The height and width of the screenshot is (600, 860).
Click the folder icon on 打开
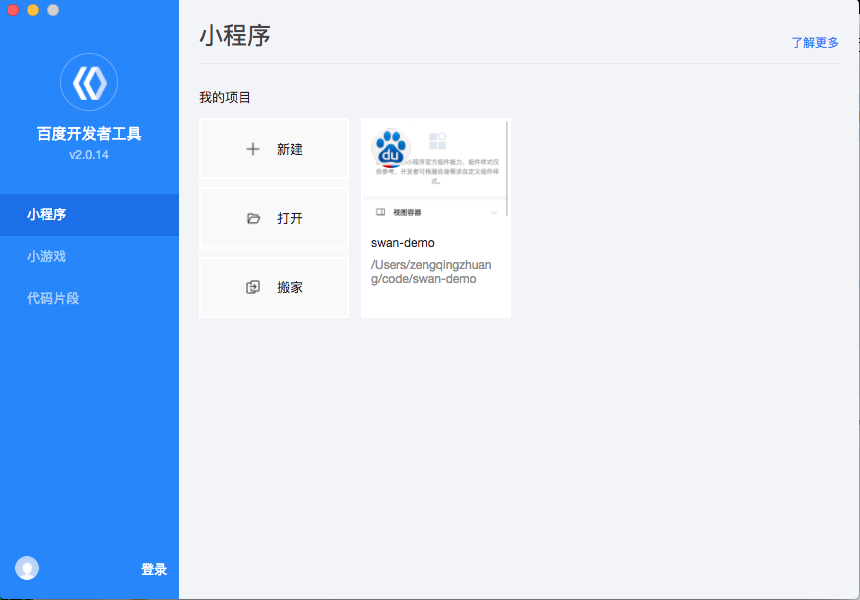(x=253, y=218)
